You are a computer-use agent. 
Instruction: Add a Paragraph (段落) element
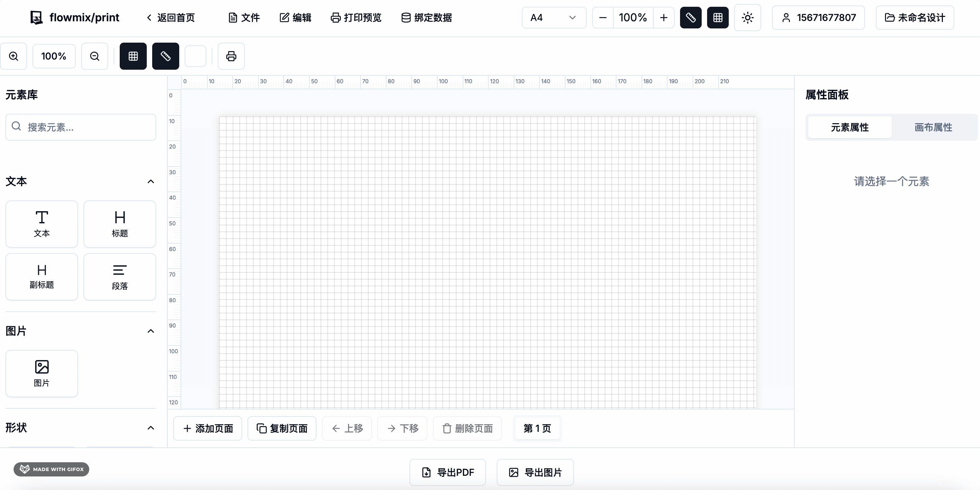tap(119, 276)
